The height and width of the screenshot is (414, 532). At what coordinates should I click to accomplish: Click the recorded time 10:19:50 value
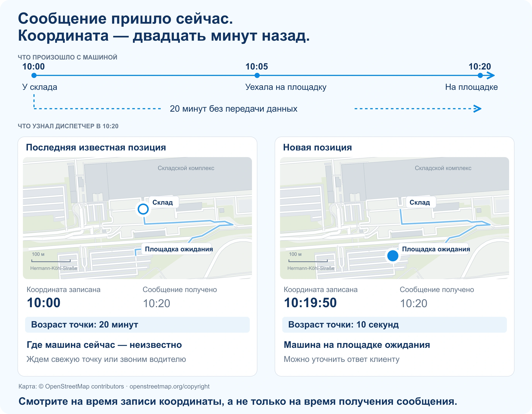point(310,303)
